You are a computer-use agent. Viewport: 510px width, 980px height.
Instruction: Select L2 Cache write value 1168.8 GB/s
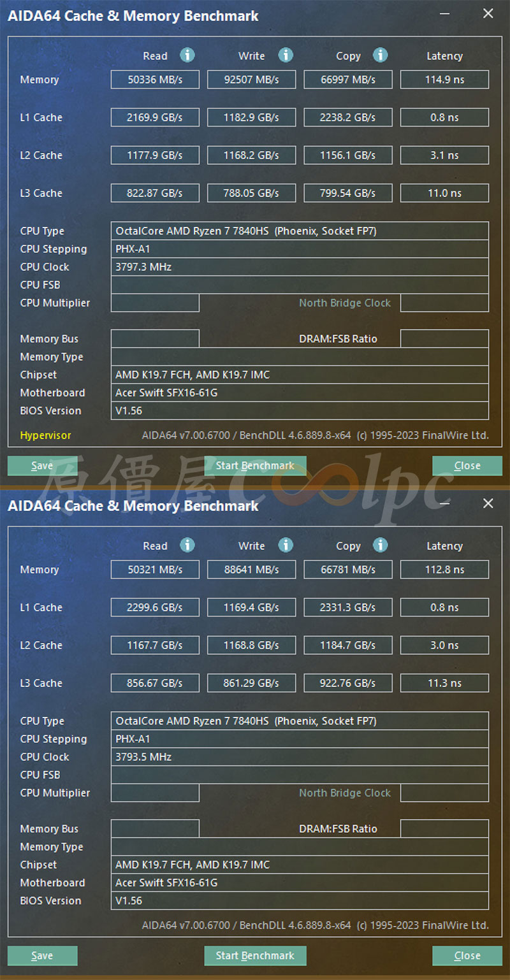click(x=252, y=645)
